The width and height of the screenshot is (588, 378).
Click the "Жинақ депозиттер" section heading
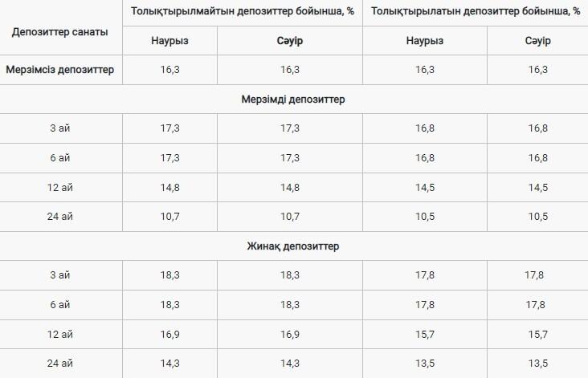(x=292, y=246)
